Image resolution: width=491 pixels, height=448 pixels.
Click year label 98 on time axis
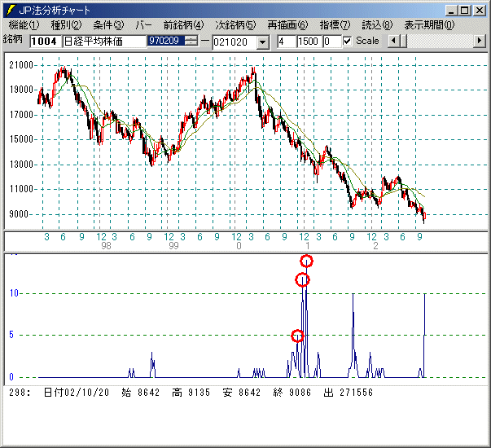(x=106, y=246)
